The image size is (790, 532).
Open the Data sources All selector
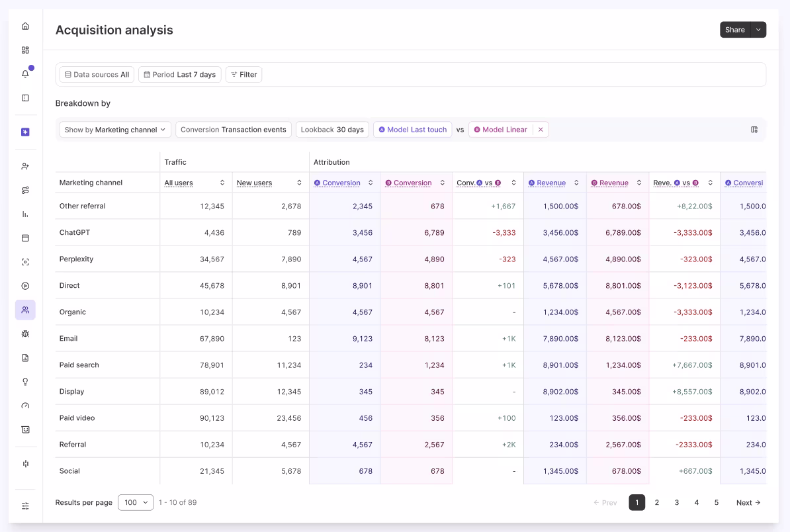(x=97, y=75)
